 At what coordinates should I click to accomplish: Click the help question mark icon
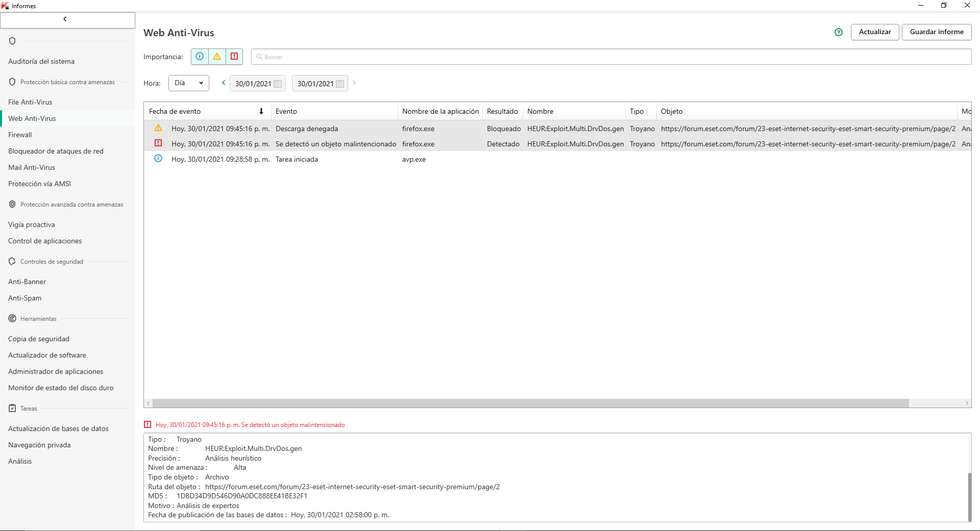pos(839,32)
